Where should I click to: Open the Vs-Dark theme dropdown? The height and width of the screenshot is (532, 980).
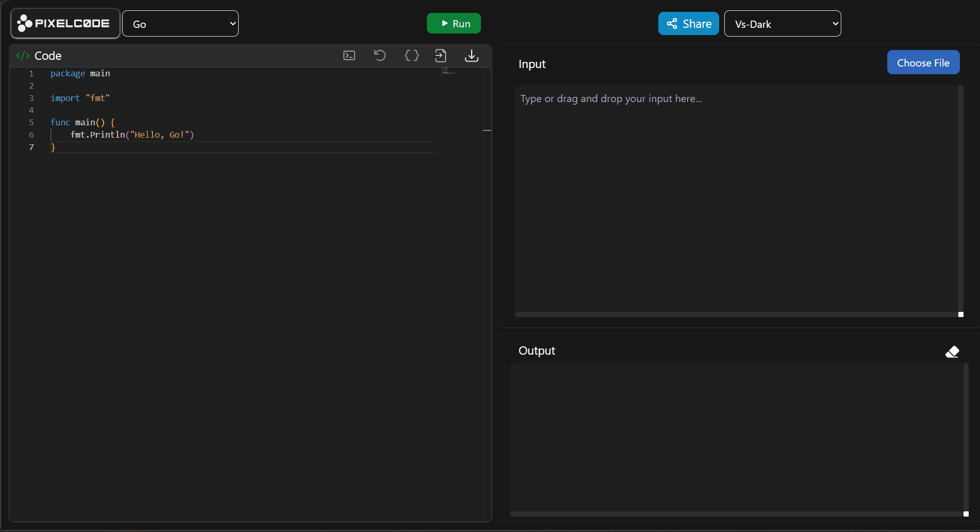pyautogui.click(x=782, y=24)
